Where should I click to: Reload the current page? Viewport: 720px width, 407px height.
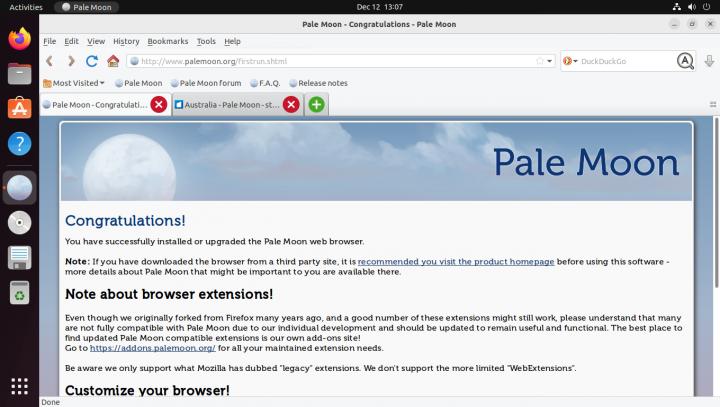tap(92, 61)
